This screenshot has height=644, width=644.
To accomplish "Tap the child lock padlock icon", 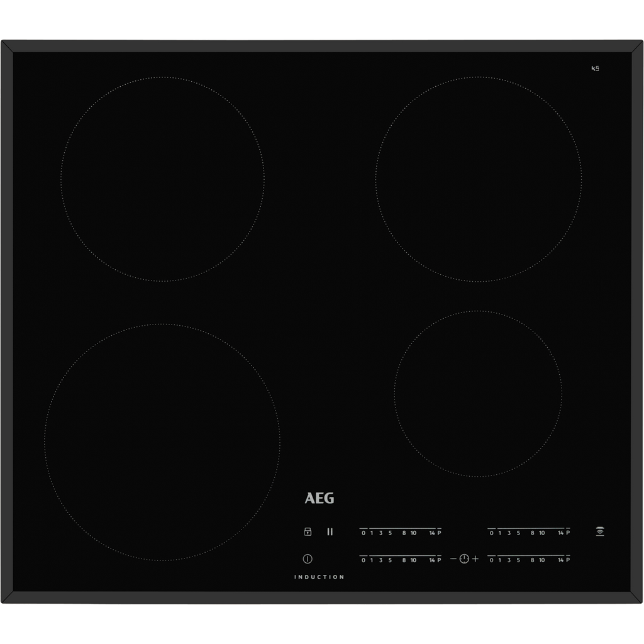I will [x=307, y=530].
